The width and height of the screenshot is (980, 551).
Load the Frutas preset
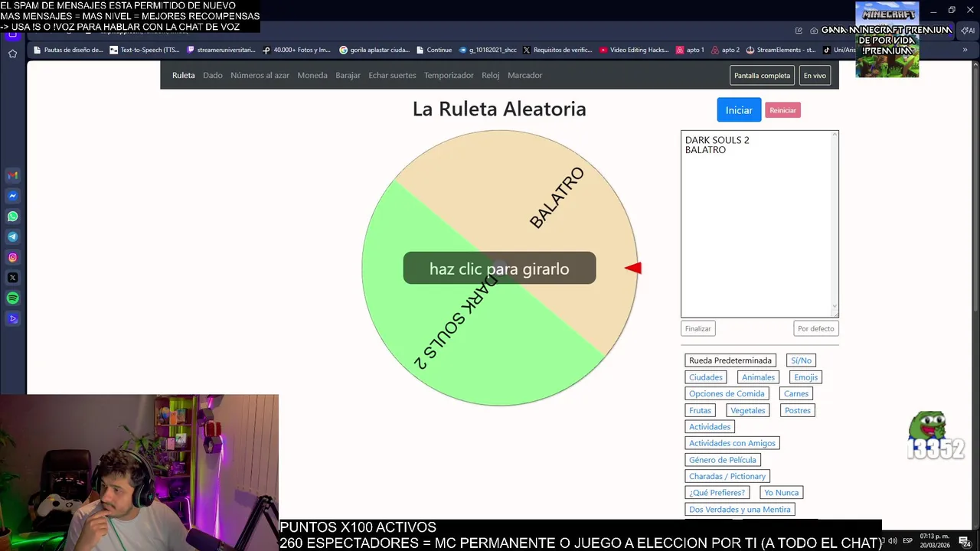point(700,410)
